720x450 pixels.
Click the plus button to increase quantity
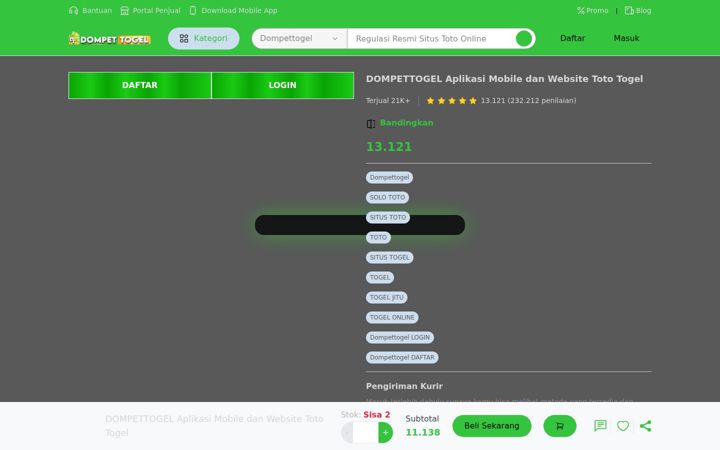pyautogui.click(x=385, y=433)
